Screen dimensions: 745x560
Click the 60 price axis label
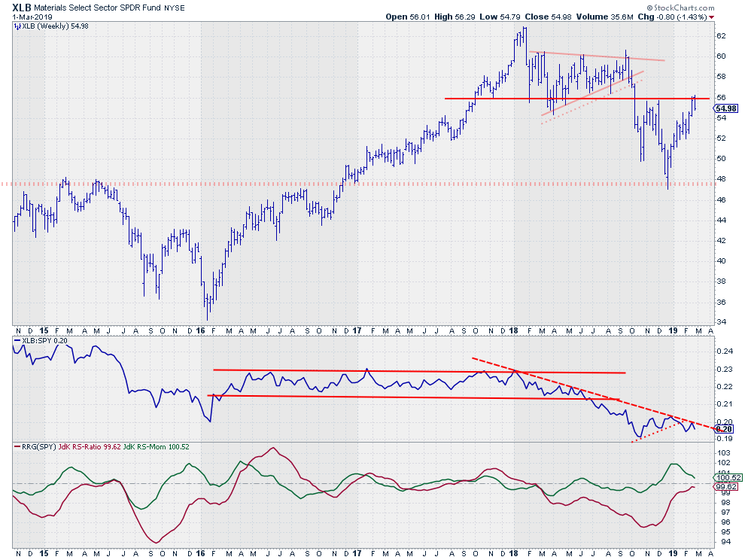tap(721, 56)
